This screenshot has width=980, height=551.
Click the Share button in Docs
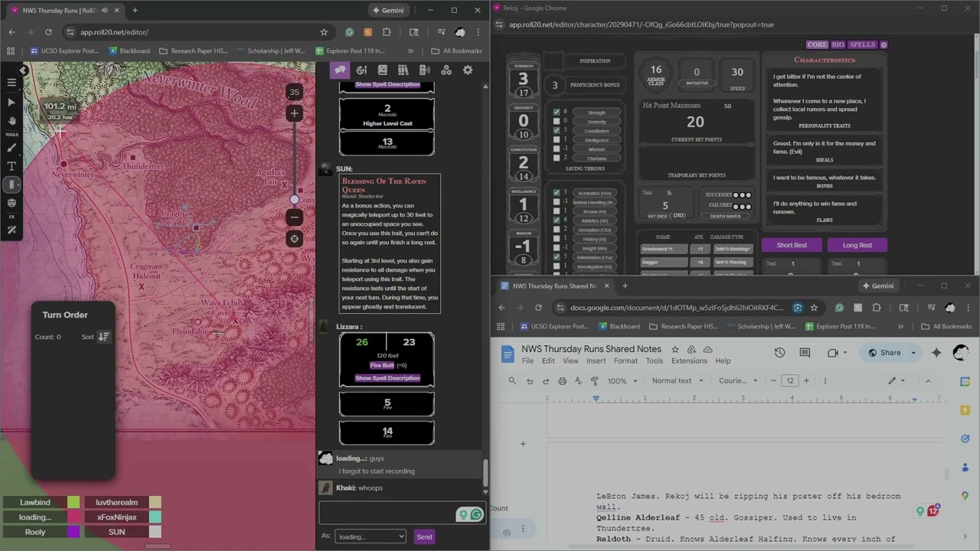tap(884, 353)
